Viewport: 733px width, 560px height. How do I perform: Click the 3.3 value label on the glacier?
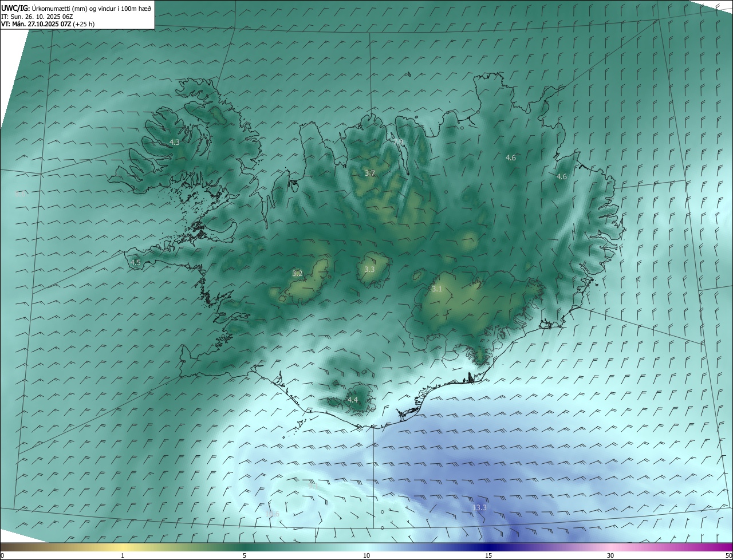click(369, 269)
